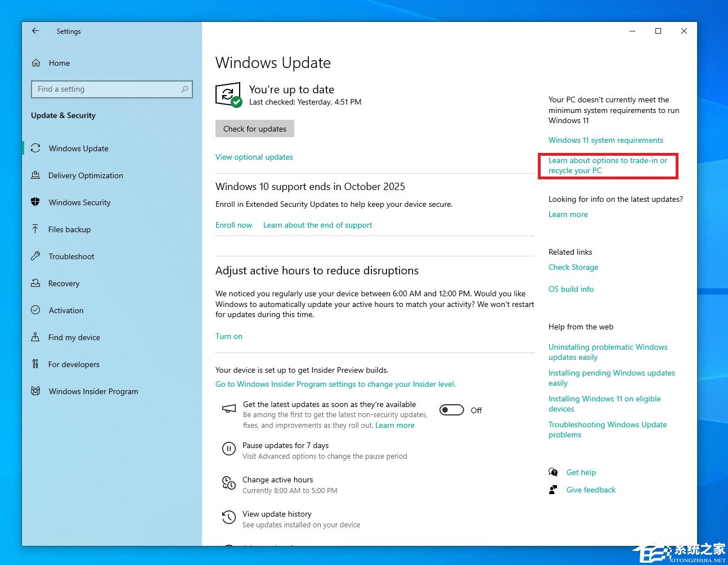Click Enroll now link

[x=233, y=225]
